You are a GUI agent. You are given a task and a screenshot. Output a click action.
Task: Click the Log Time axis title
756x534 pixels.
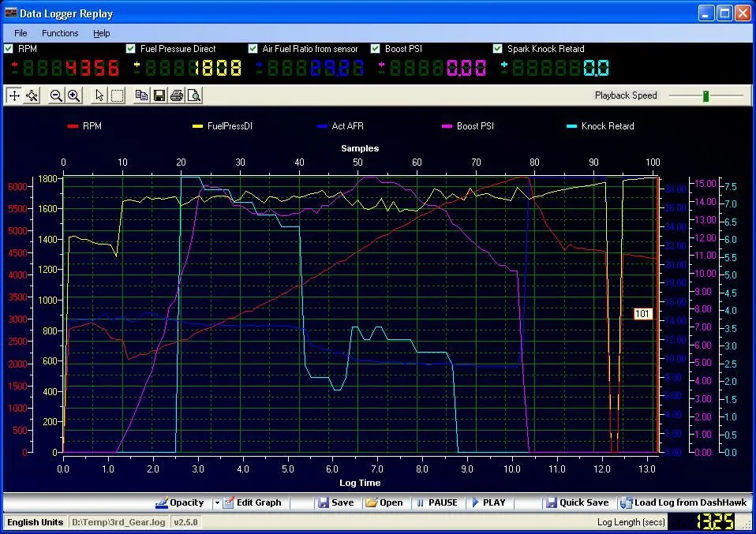click(x=360, y=483)
